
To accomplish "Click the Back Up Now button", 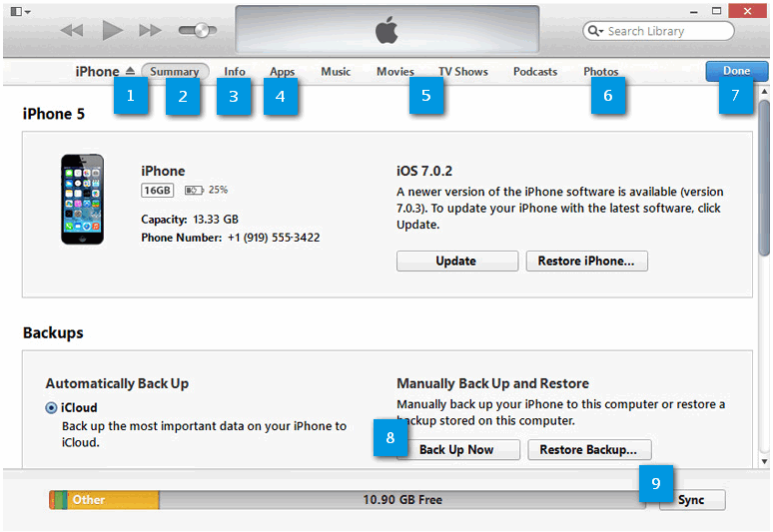I will point(458,450).
